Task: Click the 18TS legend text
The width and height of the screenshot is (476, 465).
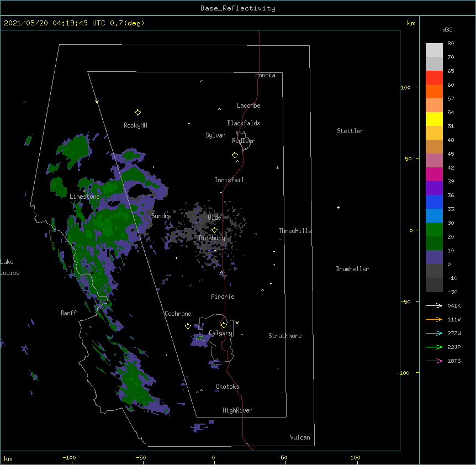Action: [454, 361]
